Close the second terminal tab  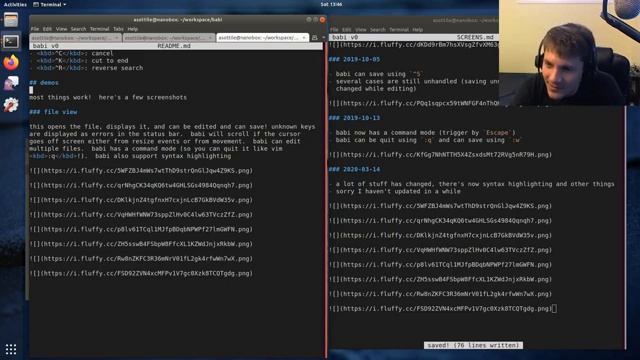click(x=210, y=38)
